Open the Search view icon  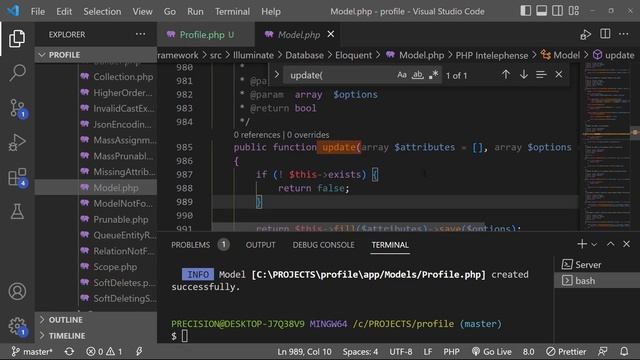(x=17, y=73)
